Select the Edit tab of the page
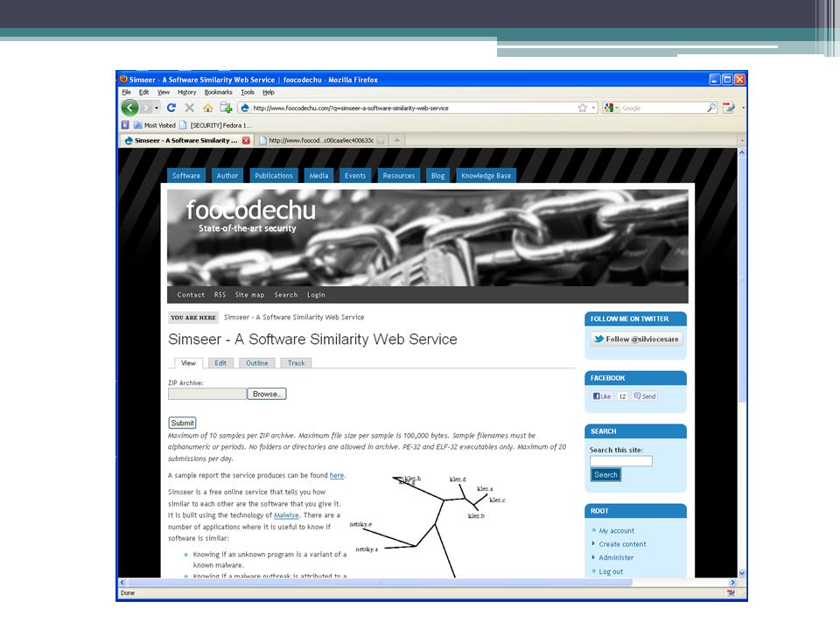Image resolution: width=840 pixels, height=630 pixels. [x=220, y=363]
